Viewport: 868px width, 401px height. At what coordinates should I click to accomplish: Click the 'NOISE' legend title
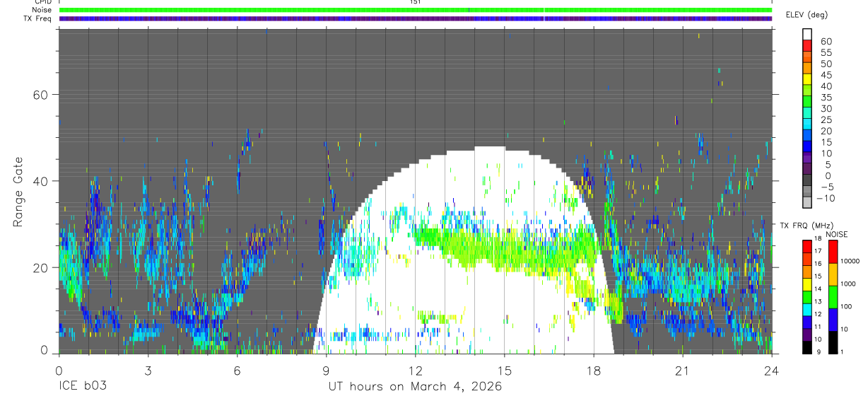tap(836, 234)
